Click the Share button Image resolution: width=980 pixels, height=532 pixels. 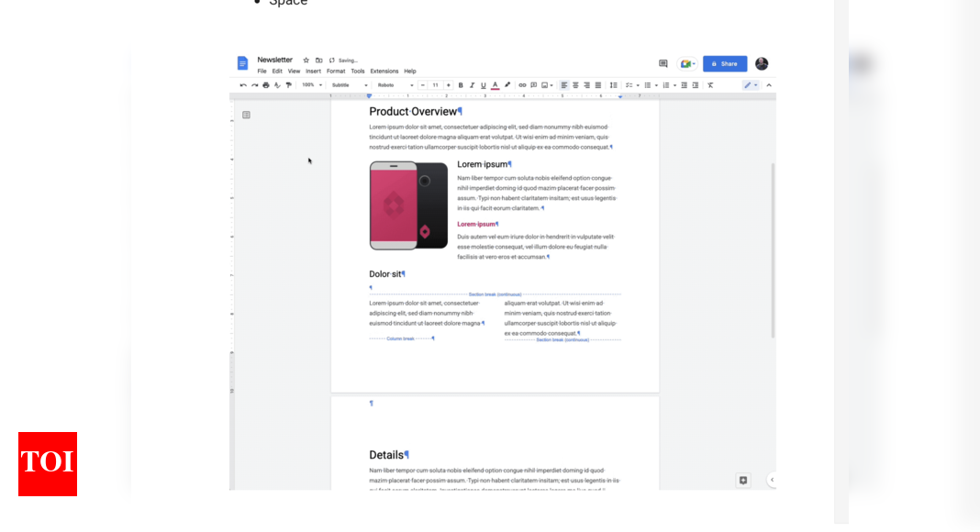(x=724, y=63)
